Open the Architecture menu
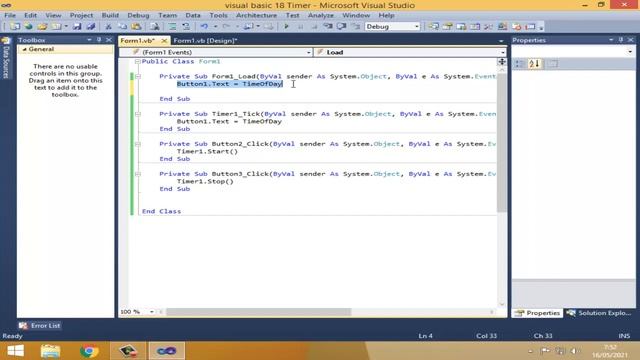Image resolution: width=640 pixels, height=360 pixels. pyautogui.click(x=256, y=15)
